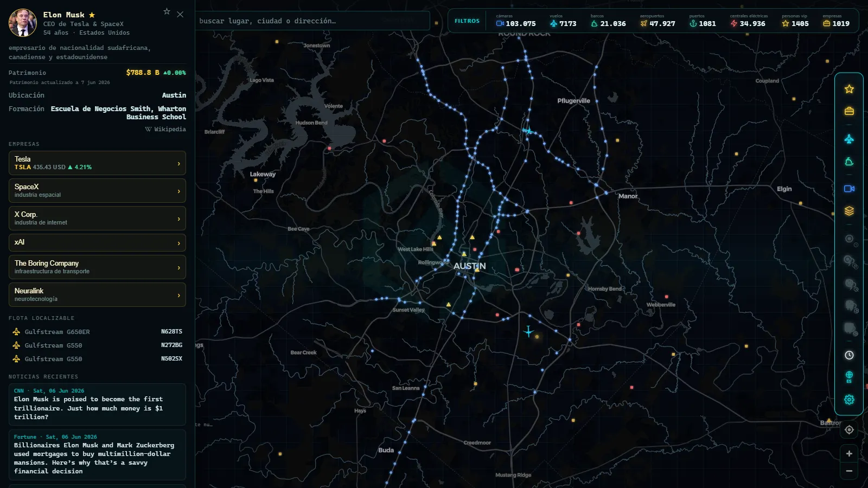
Task: Open the Fortune mortgages news article
Action: click(x=97, y=454)
